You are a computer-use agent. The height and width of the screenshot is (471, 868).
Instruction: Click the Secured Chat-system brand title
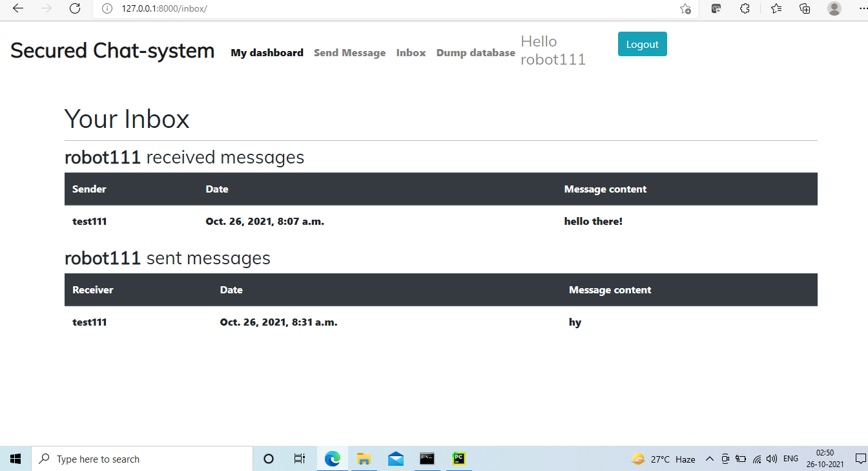pos(112,50)
